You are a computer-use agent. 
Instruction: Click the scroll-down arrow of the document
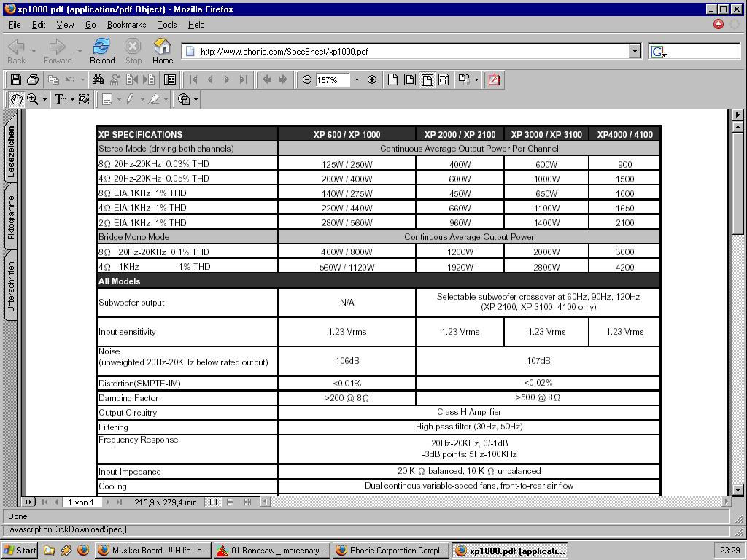tap(738, 489)
